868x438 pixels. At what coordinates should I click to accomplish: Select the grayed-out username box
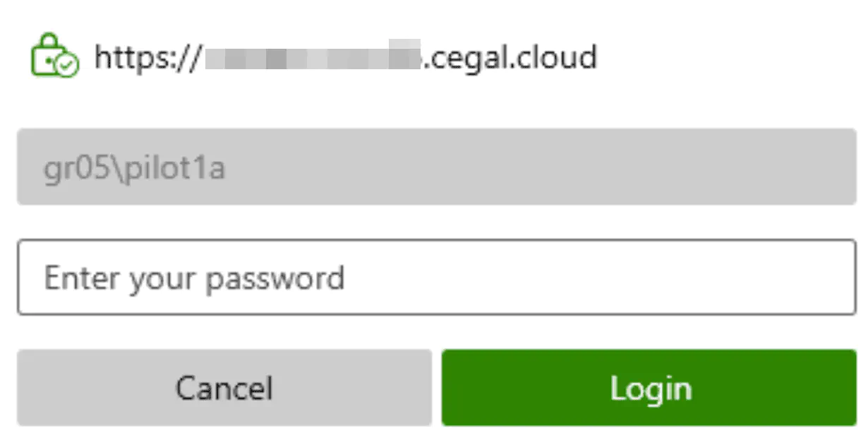[436, 167]
